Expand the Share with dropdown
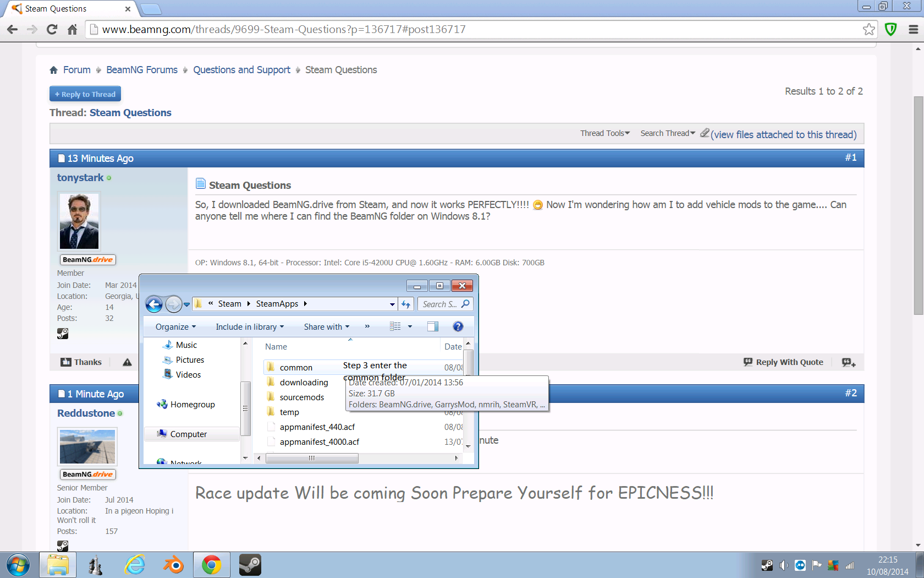 point(327,327)
